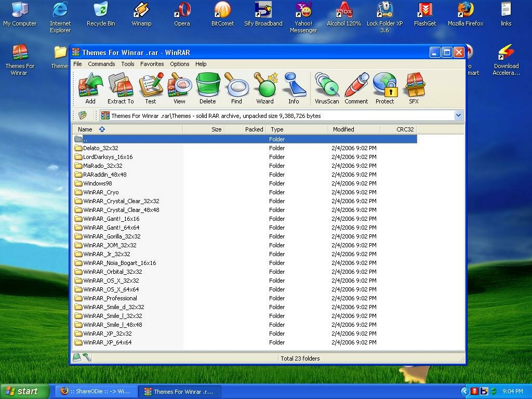Open Internet Explorer desktop icon

click(x=60, y=17)
